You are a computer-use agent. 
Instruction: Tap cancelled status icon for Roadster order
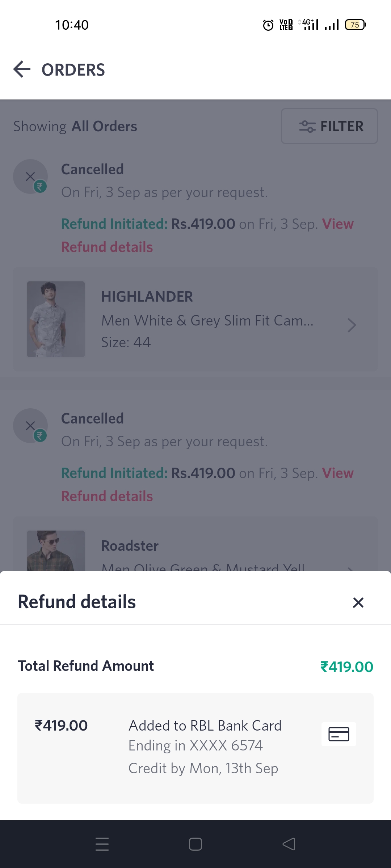point(30,426)
